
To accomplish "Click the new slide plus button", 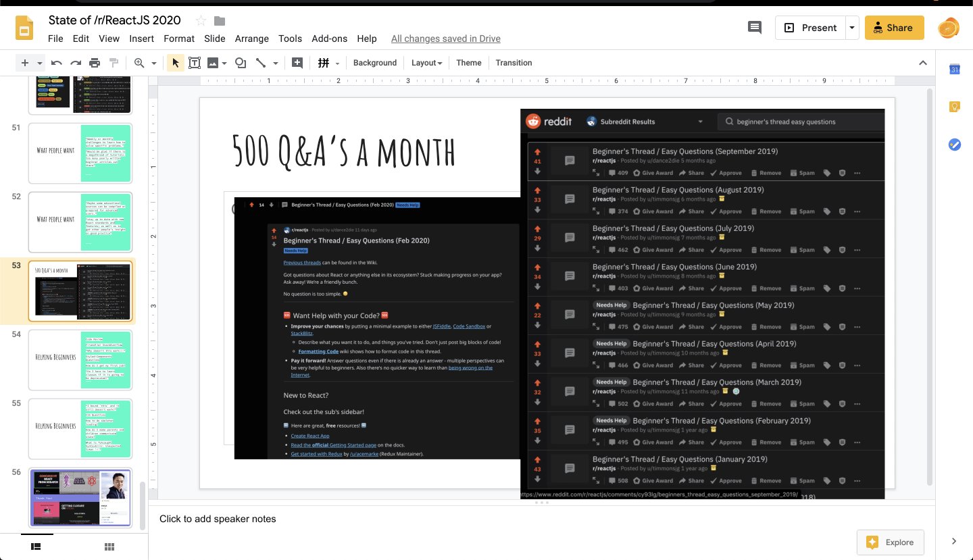I will coord(25,63).
